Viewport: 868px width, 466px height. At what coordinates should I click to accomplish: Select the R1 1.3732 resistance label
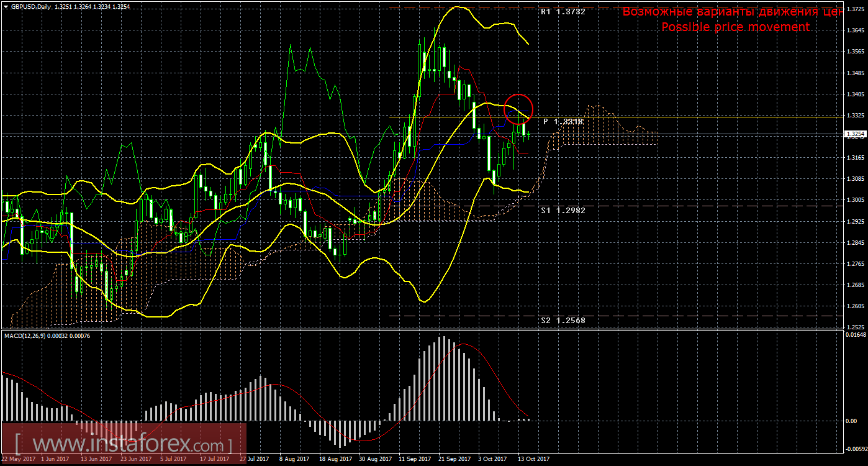(x=562, y=11)
